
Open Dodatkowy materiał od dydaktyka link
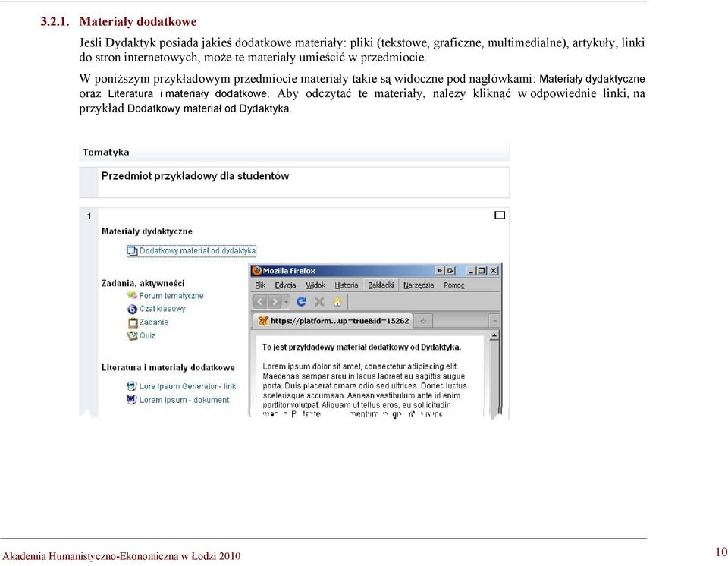(x=197, y=251)
